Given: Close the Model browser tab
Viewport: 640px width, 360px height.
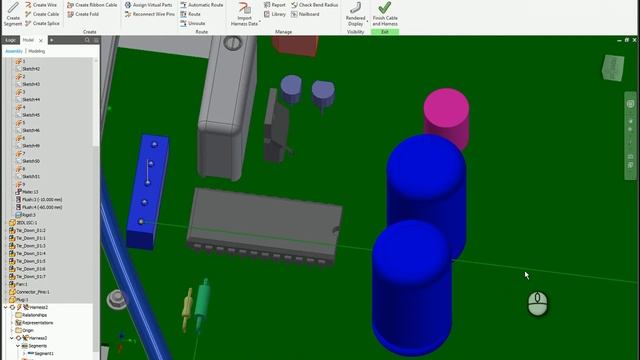Looking at the screenshot, I should [x=41, y=40].
